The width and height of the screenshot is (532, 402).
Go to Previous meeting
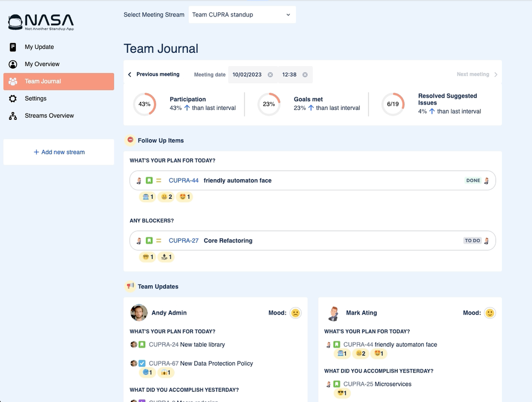pos(154,75)
